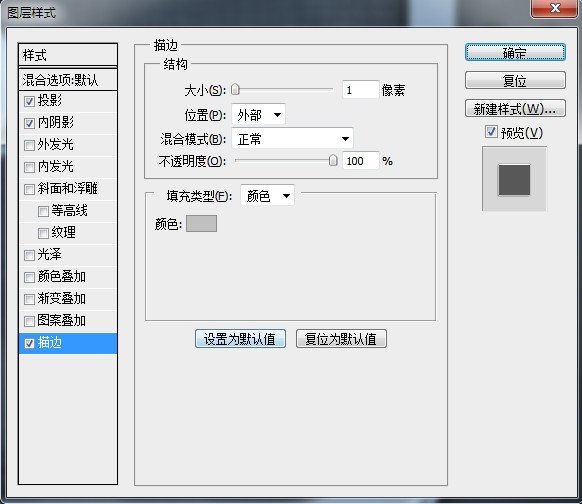Viewport: 582px width, 504px height.
Task: Click the 新建样式(W)... button
Action: 515,108
